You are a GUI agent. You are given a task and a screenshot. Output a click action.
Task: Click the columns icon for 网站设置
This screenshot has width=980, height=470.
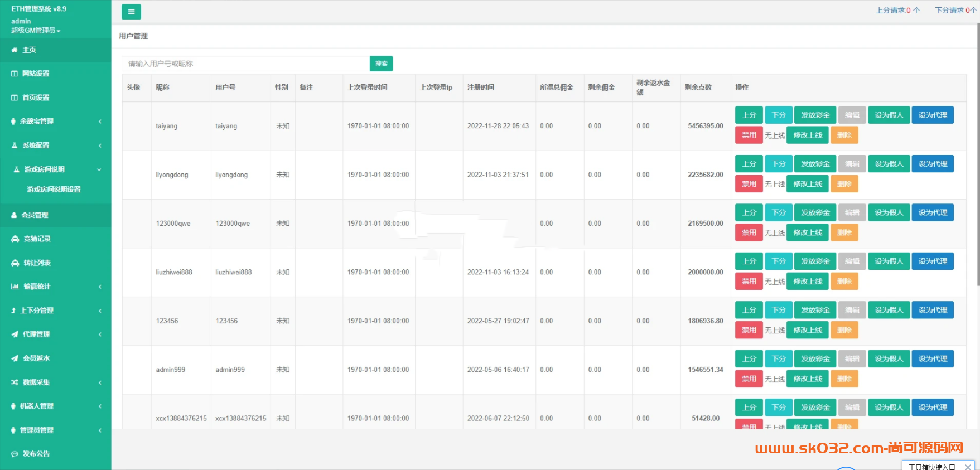[x=15, y=74]
